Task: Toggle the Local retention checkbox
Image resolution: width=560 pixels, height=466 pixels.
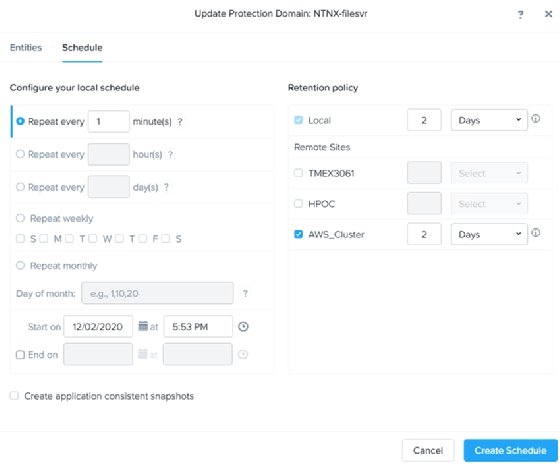Action: coord(298,120)
